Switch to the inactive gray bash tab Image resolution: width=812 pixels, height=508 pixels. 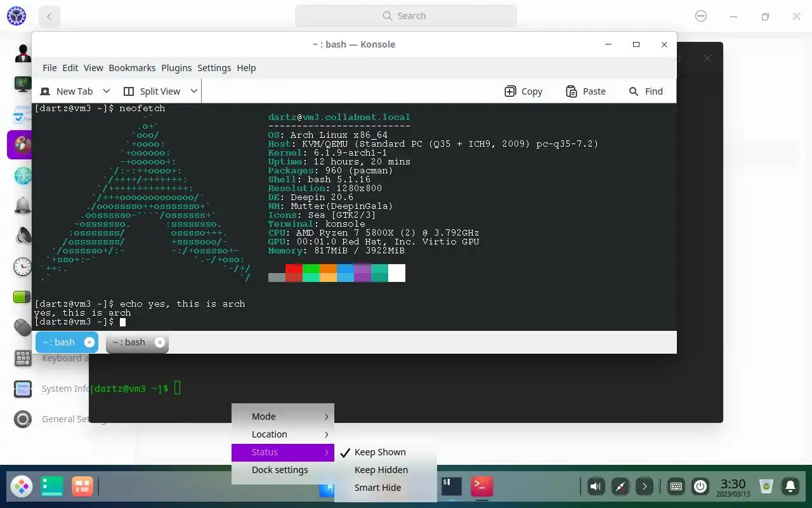(129, 342)
